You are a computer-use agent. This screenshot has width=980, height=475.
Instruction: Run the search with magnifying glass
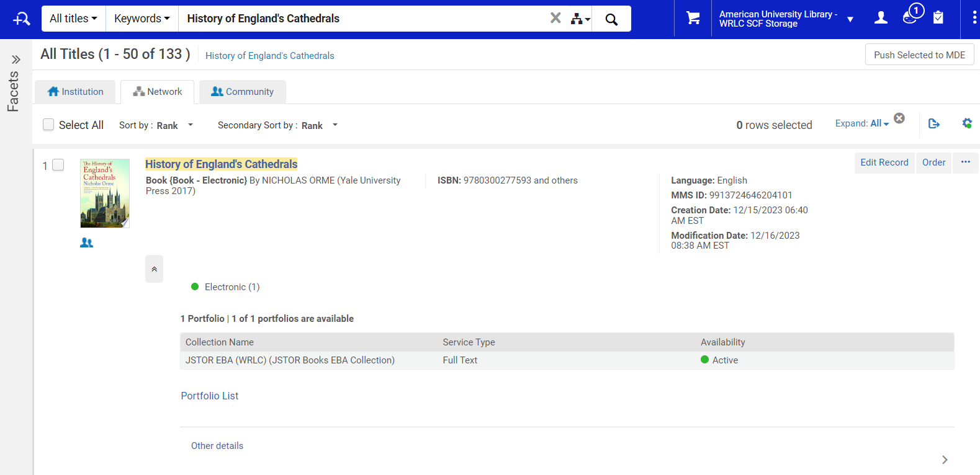611,19
